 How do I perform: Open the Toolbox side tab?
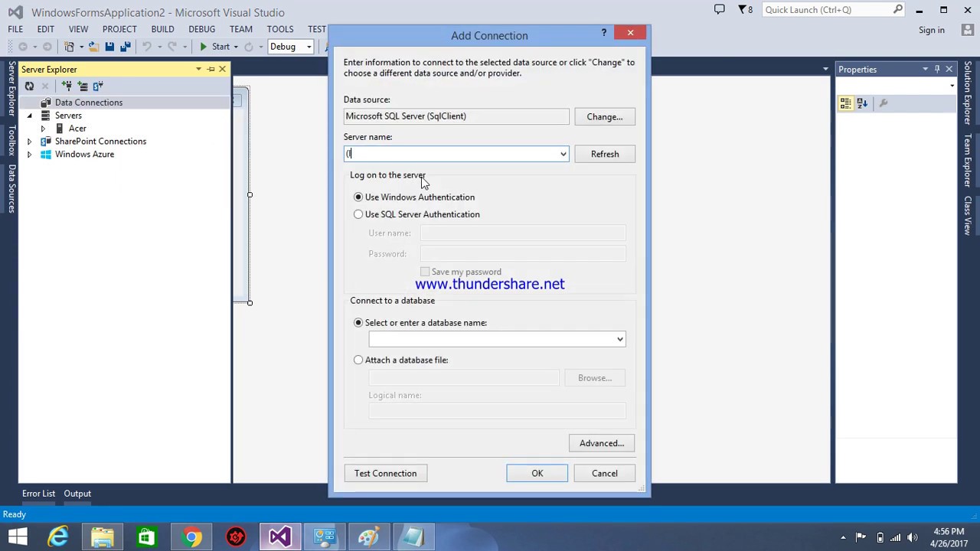pyautogui.click(x=11, y=142)
